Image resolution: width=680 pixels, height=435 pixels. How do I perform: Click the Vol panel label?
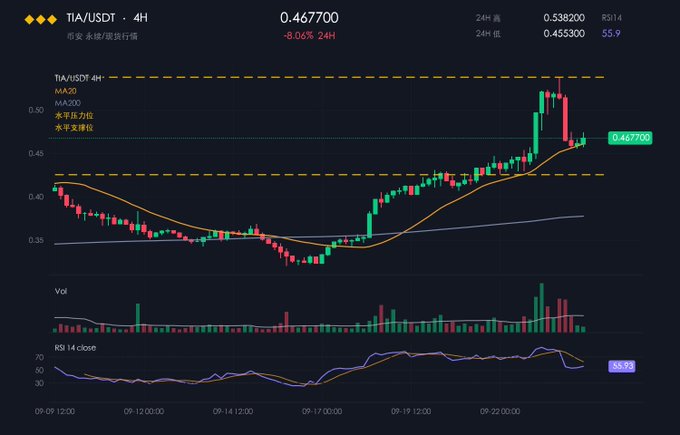[61, 291]
